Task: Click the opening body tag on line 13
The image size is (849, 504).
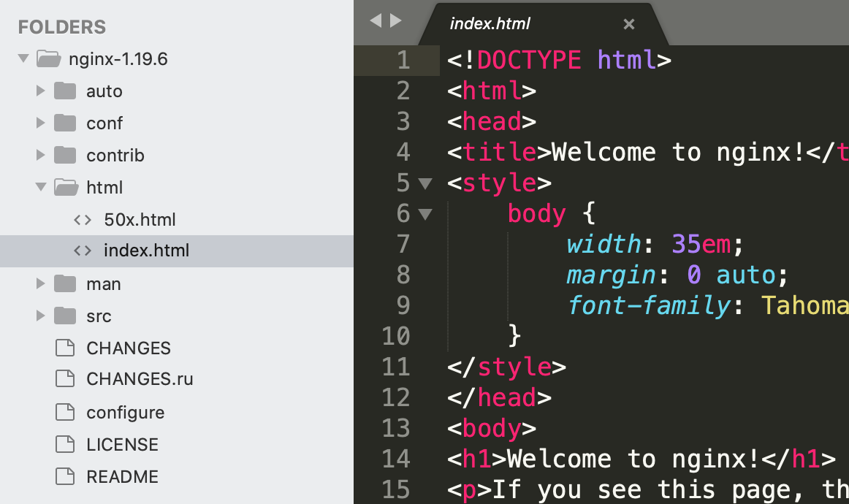Action: tap(492, 429)
